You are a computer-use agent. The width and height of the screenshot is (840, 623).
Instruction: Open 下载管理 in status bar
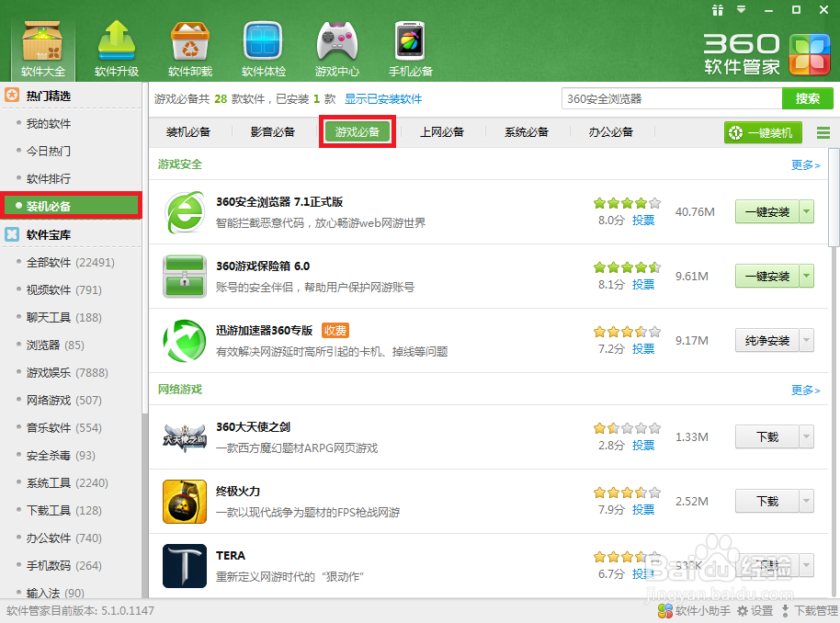point(810,611)
